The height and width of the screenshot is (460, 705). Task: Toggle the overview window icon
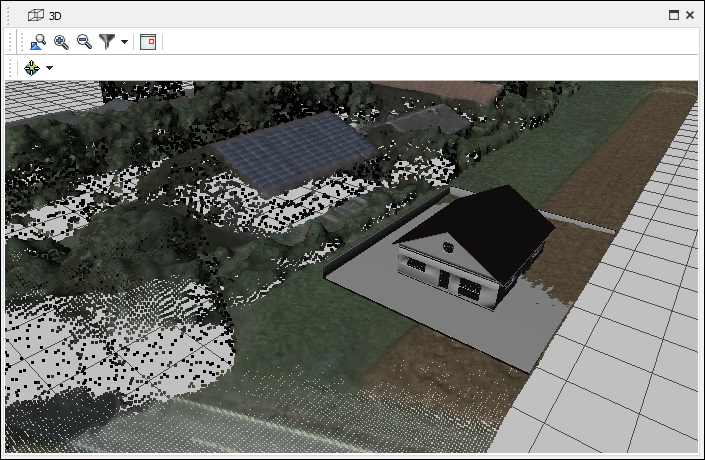(x=148, y=42)
